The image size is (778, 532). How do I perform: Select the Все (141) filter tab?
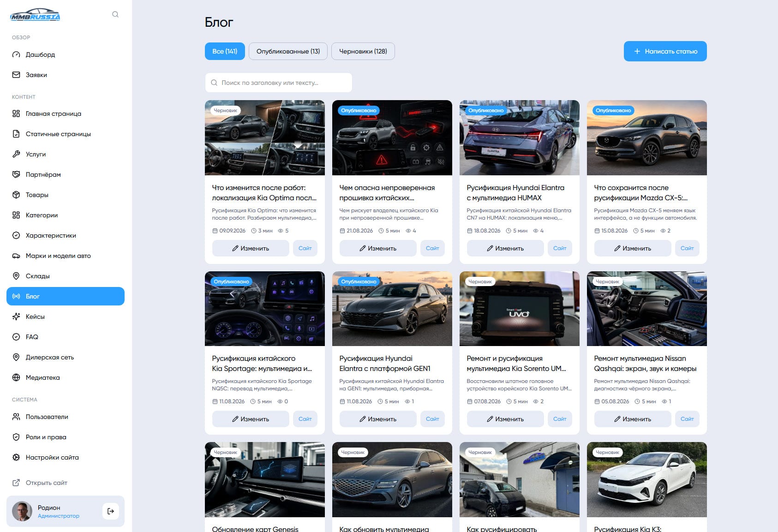click(x=225, y=51)
